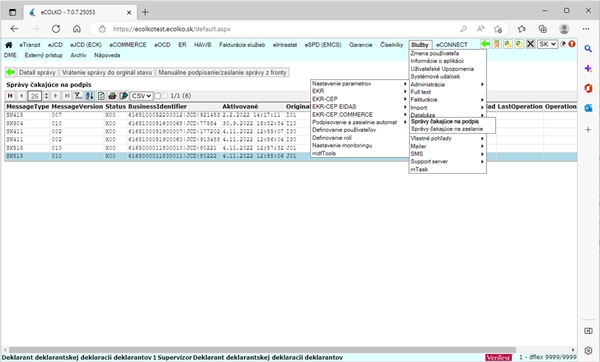Open the eTranzit menu
The width and height of the screenshot is (600, 362).
pyautogui.click(x=30, y=45)
